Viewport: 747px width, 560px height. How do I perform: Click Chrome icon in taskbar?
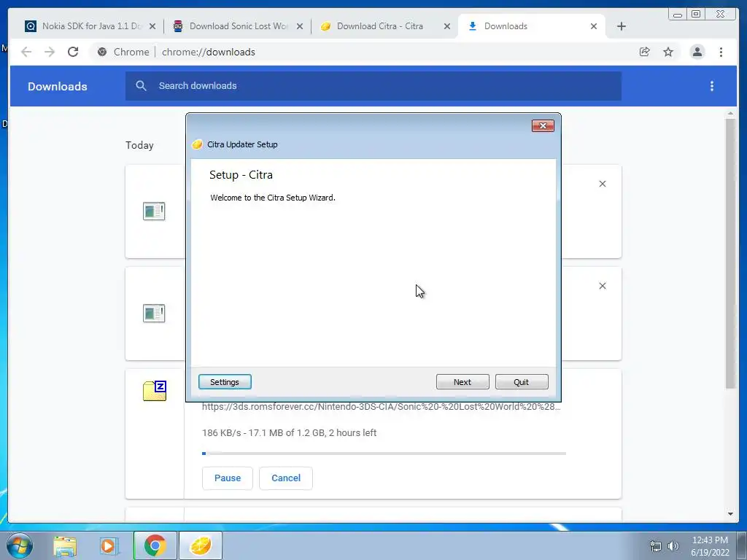click(155, 545)
